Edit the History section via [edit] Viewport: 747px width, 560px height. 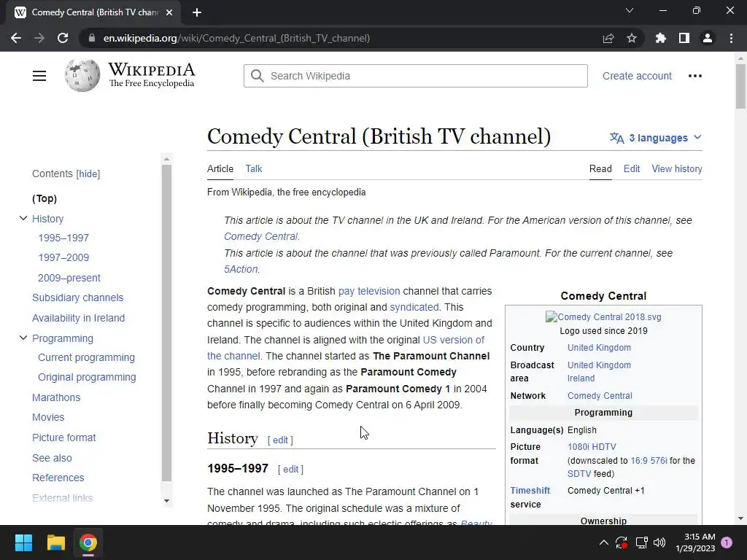click(280, 440)
